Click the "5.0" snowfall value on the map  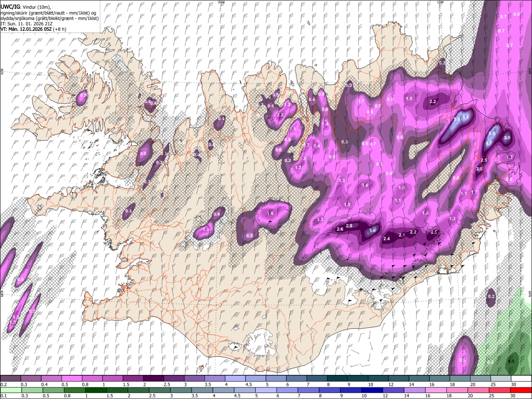point(457,119)
